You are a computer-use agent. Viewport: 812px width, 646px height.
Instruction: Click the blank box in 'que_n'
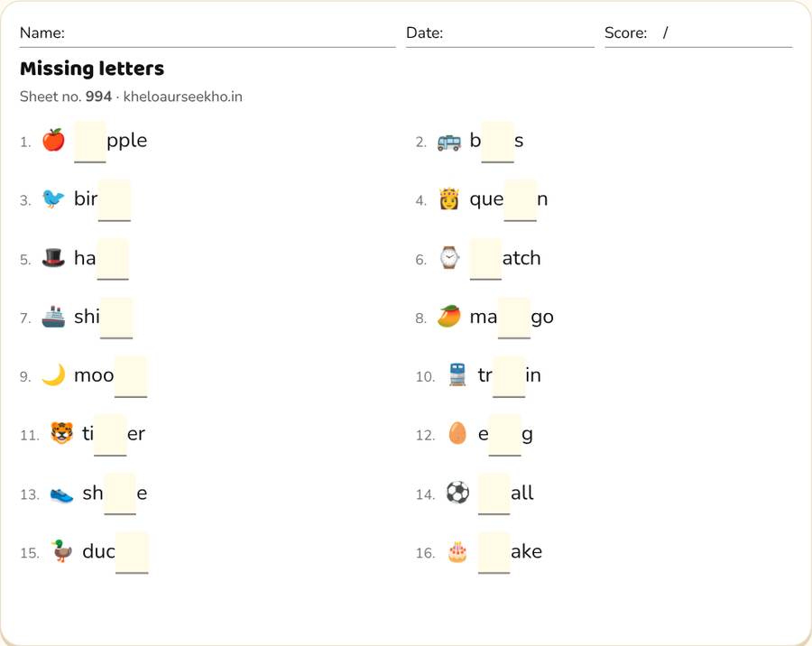click(521, 200)
